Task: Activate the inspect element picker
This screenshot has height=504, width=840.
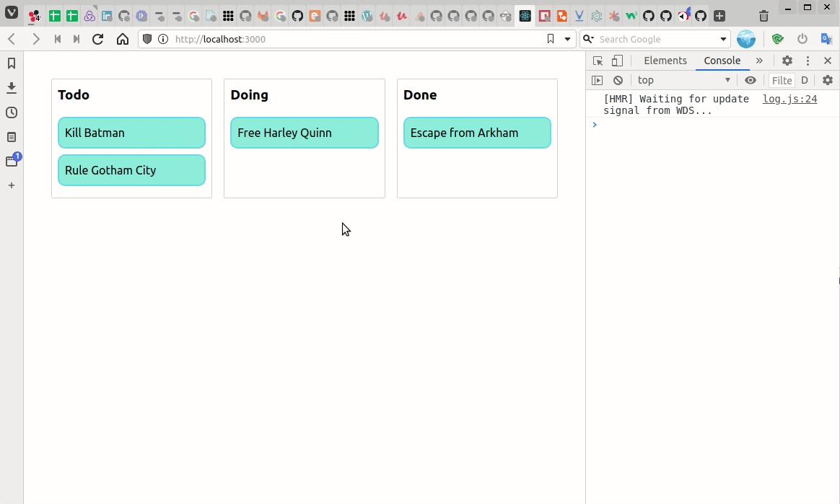Action: (598, 61)
